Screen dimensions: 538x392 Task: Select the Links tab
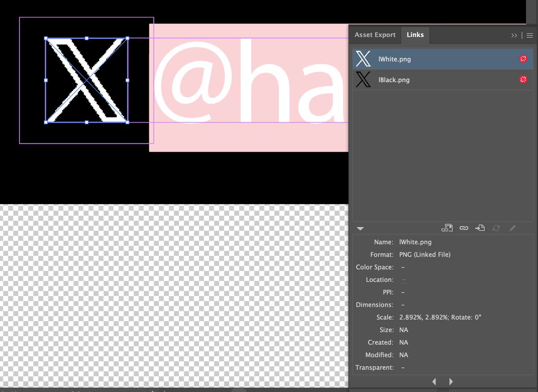coord(415,34)
